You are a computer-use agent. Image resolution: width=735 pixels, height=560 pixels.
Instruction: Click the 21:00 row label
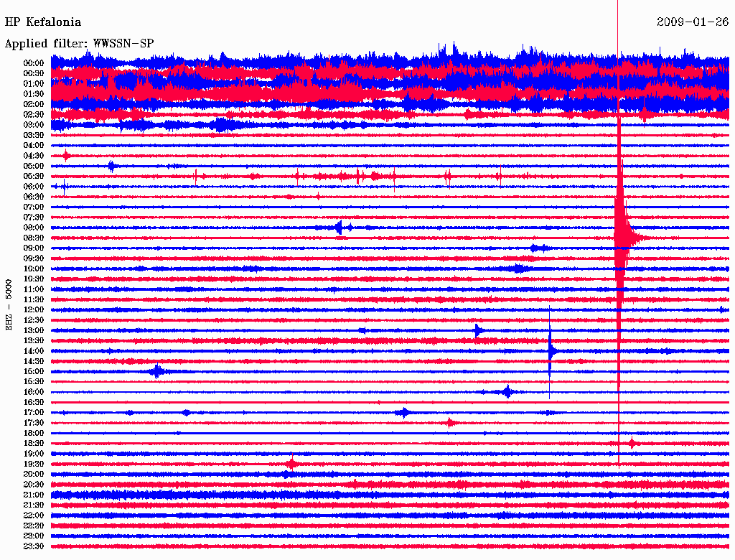point(34,495)
